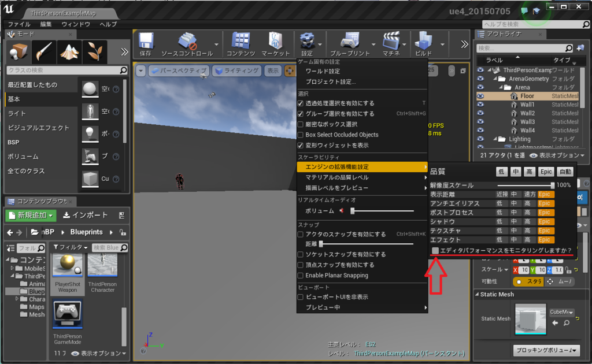Open フィルタ dropdown in content browser
The height and width of the screenshot is (364, 592).
point(71,248)
